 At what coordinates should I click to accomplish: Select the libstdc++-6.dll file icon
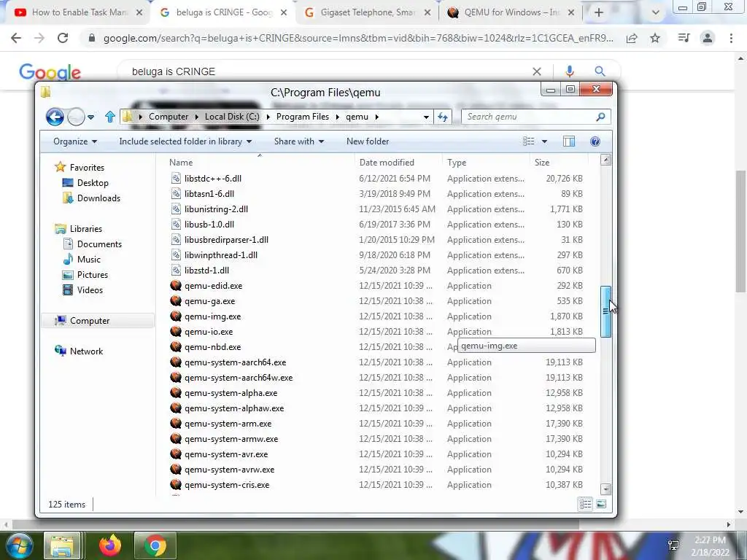[176, 179]
